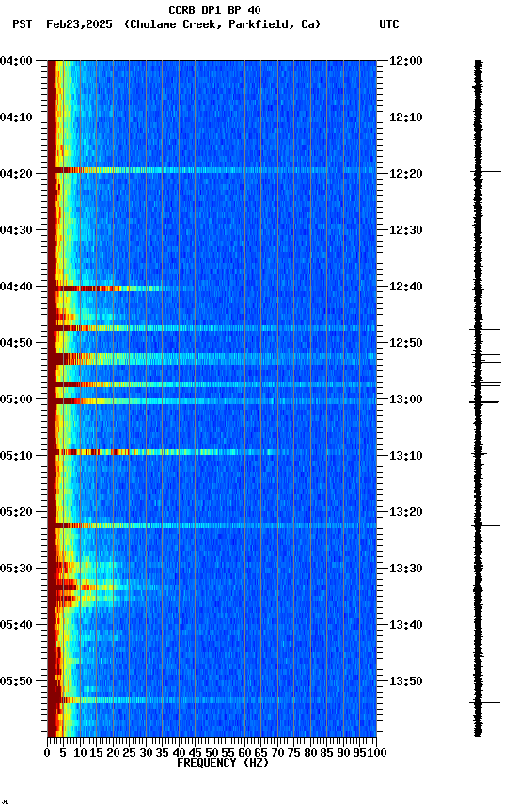Click the 25 Hz frequency axis label
519x812 pixels.
pyautogui.click(x=129, y=754)
